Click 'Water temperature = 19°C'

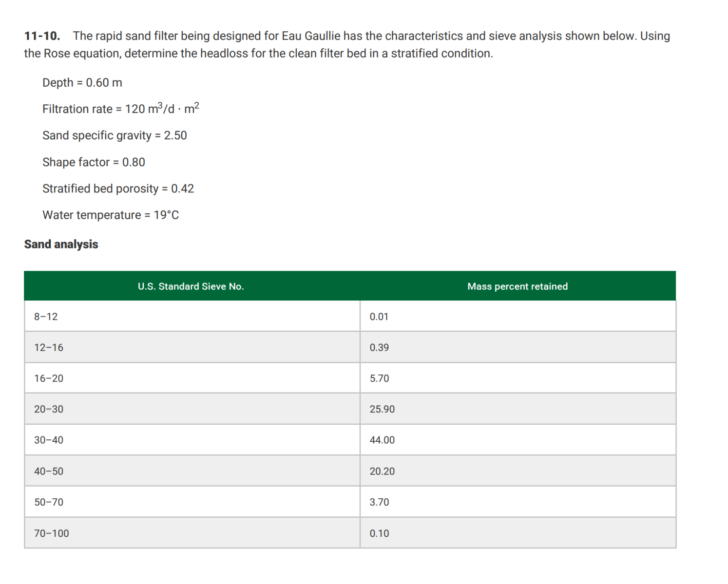(111, 215)
